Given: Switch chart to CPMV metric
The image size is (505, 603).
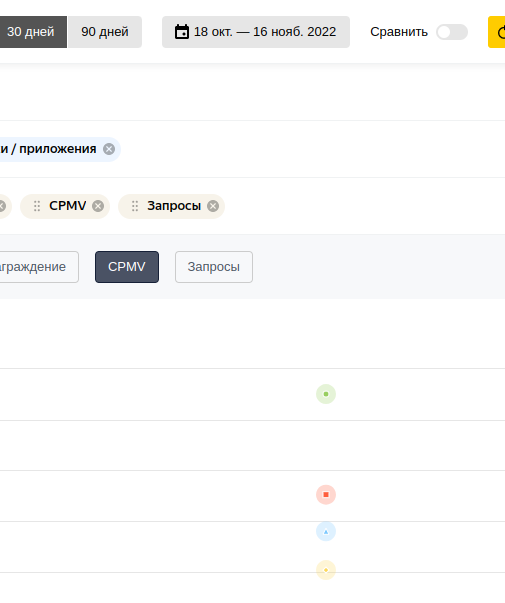Looking at the screenshot, I should [127, 267].
